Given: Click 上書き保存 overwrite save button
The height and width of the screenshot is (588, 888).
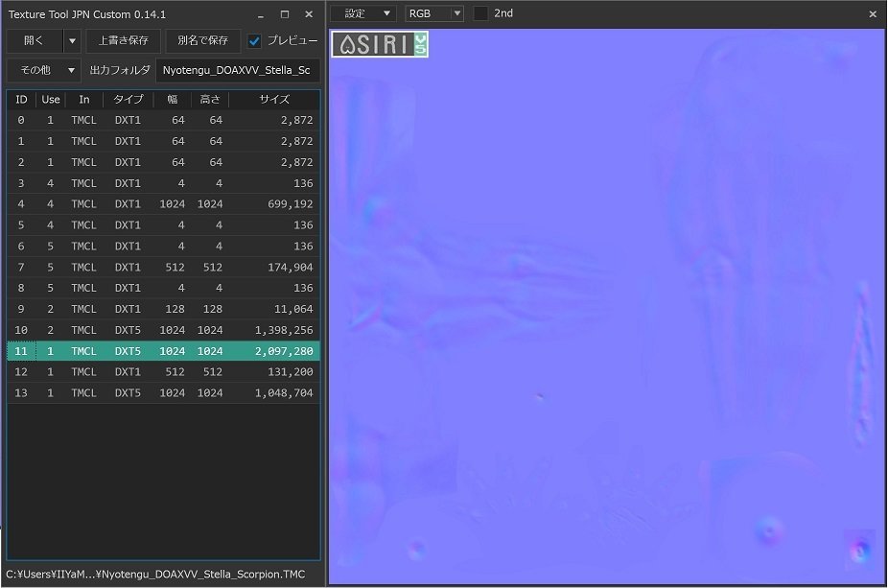Looking at the screenshot, I should [x=124, y=41].
